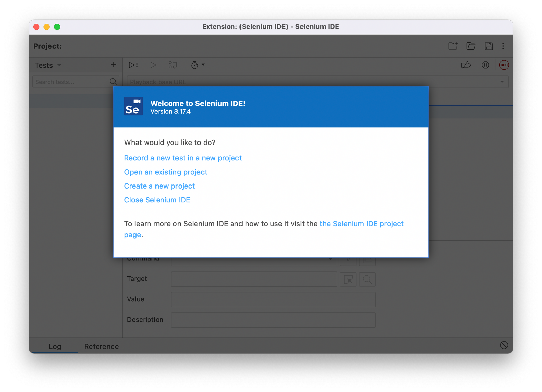Click the Save project disk icon

(x=489, y=46)
